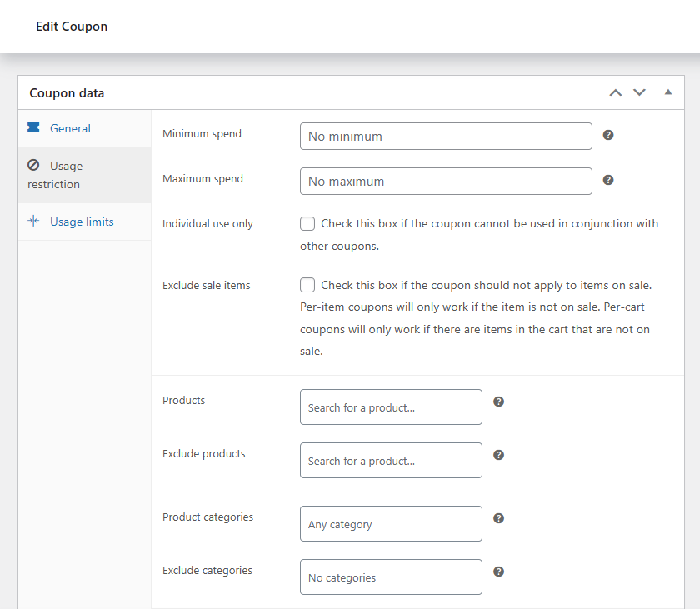Click the Minimum spend input field
The width and height of the screenshot is (700, 609).
446,136
